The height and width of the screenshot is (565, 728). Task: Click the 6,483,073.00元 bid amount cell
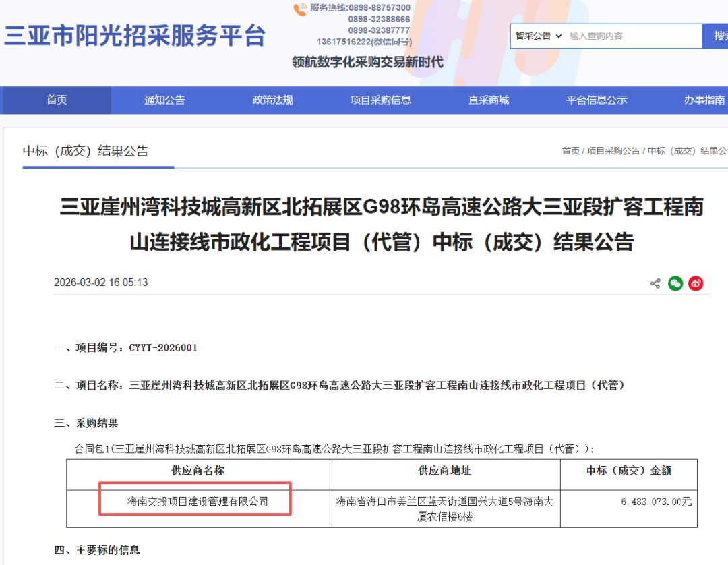pyautogui.click(x=656, y=501)
